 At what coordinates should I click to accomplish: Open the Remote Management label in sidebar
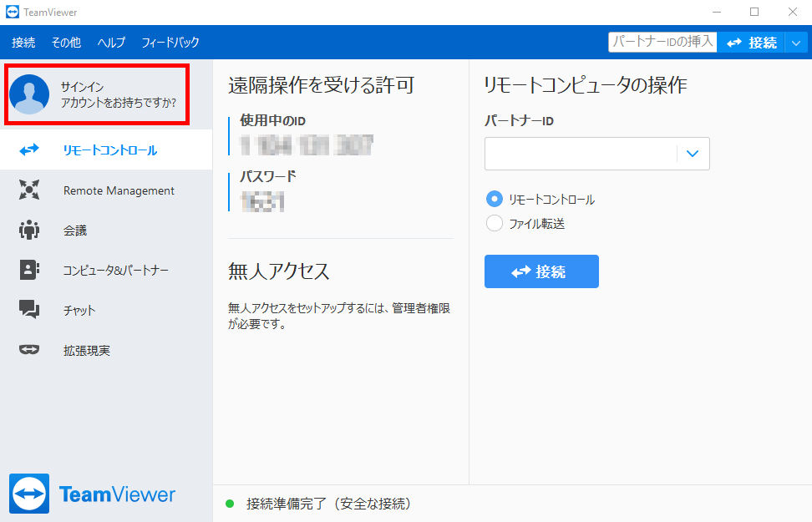tap(119, 190)
